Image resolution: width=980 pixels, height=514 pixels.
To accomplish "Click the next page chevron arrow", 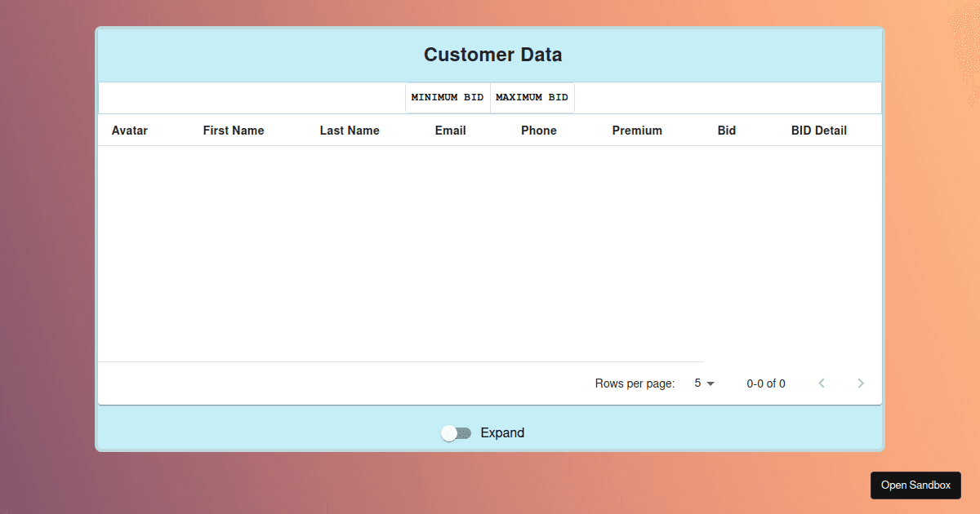I will (x=861, y=383).
